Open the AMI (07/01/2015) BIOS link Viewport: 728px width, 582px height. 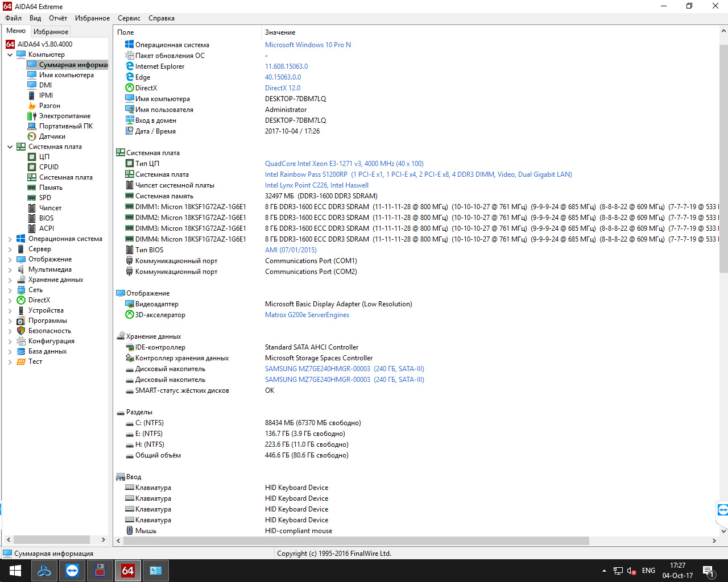(291, 250)
